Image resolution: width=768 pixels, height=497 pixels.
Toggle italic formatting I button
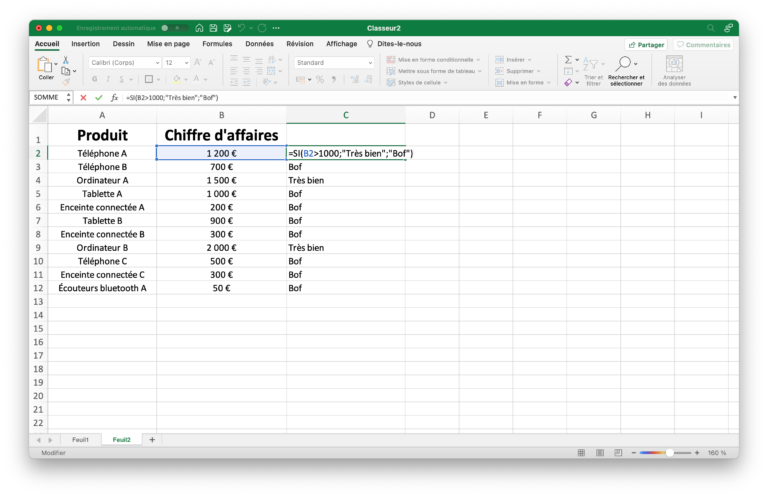point(108,79)
